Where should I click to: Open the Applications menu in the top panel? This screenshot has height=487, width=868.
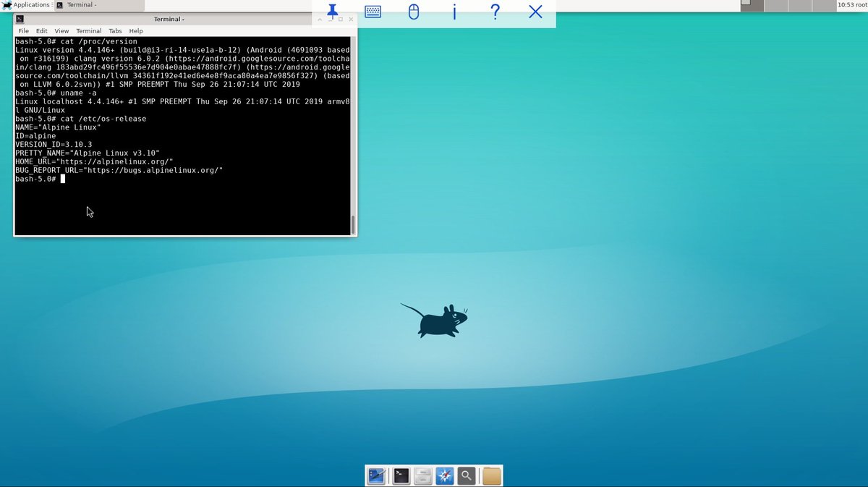pyautogui.click(x=31, y=5)
